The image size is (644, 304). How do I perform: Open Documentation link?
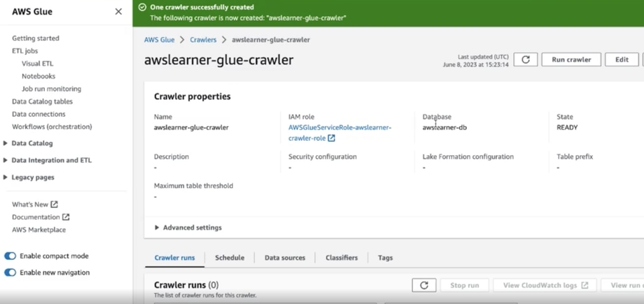[x=36, y=217]
